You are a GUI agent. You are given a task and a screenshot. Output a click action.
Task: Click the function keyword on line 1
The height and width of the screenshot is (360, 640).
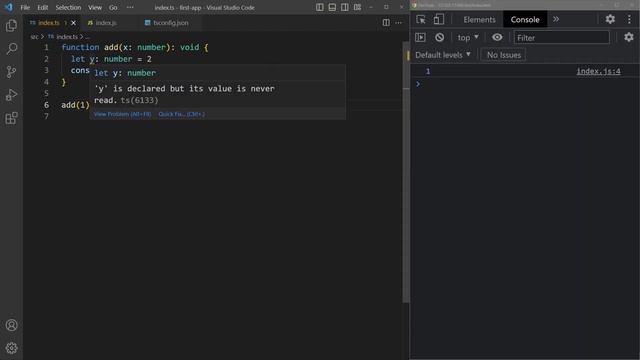(x=80, y=47)
